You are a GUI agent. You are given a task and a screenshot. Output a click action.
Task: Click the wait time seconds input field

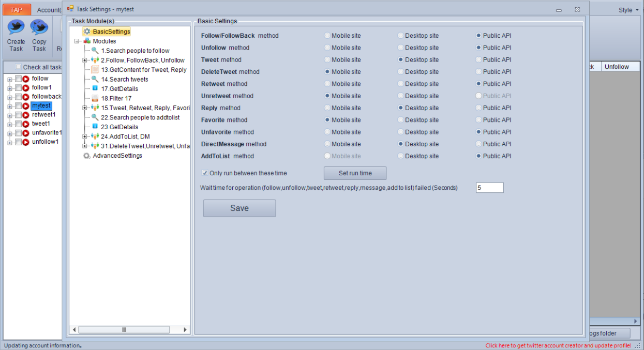pyautogui.click(x=489, y=188)
